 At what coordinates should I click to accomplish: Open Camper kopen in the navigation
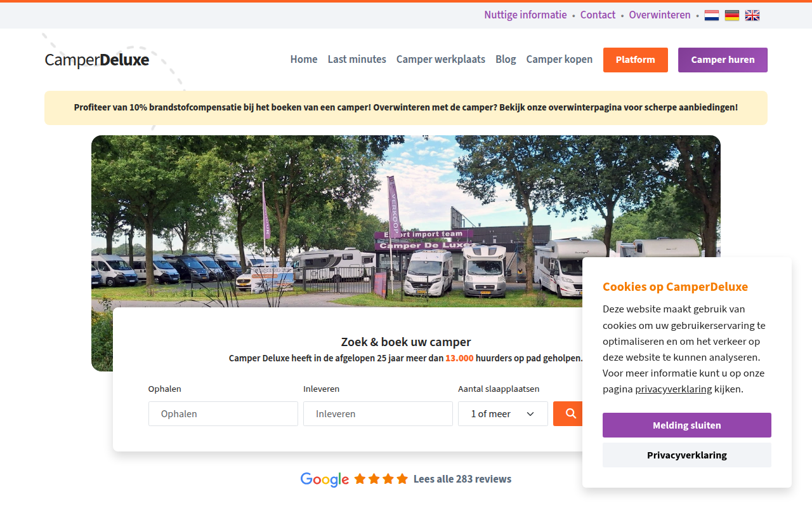tap(560, 59)
